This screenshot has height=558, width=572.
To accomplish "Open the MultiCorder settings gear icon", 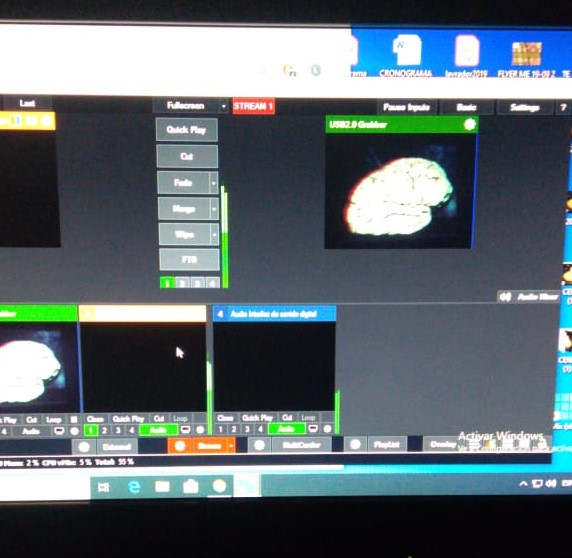I will (x=259, y=445).
